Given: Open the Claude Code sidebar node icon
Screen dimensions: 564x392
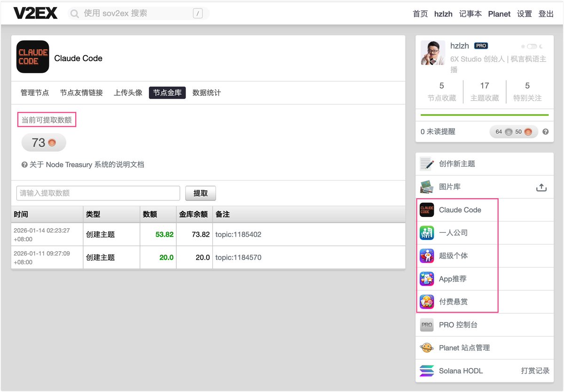Looking at the screenshot, I should tap(427, 210).
